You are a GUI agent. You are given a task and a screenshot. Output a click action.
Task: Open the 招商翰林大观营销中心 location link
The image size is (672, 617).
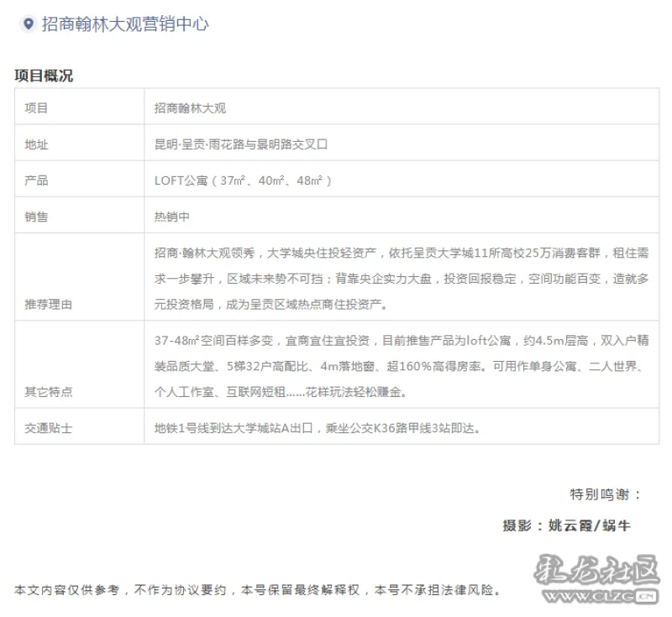pos(125,24)
